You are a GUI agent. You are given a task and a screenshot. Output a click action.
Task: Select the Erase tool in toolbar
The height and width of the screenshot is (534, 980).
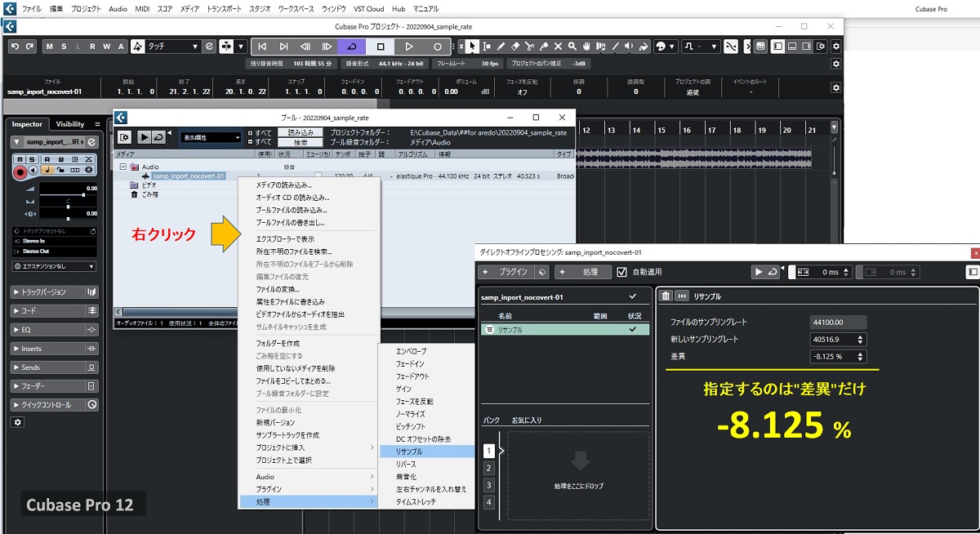coord(514,47)
